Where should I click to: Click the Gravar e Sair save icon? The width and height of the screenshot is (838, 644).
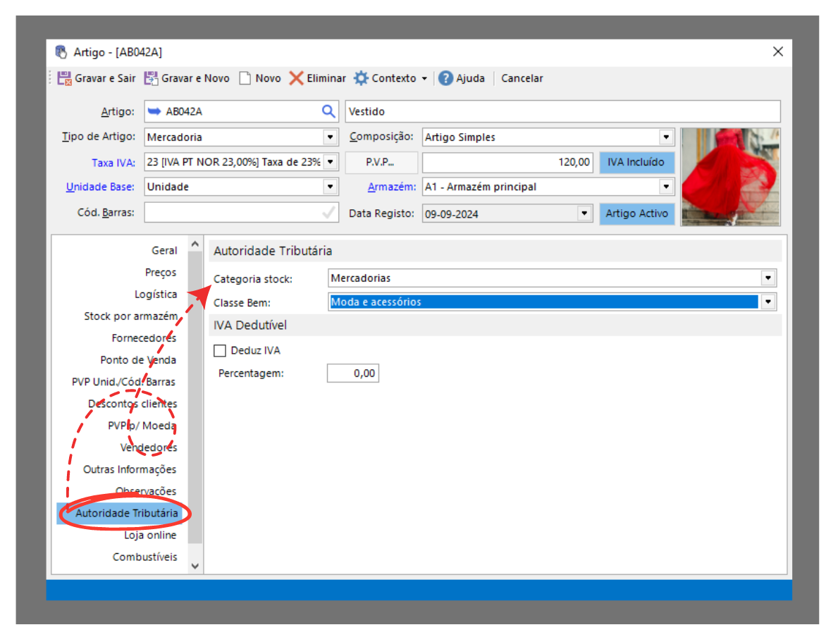[x=64, y=78]
